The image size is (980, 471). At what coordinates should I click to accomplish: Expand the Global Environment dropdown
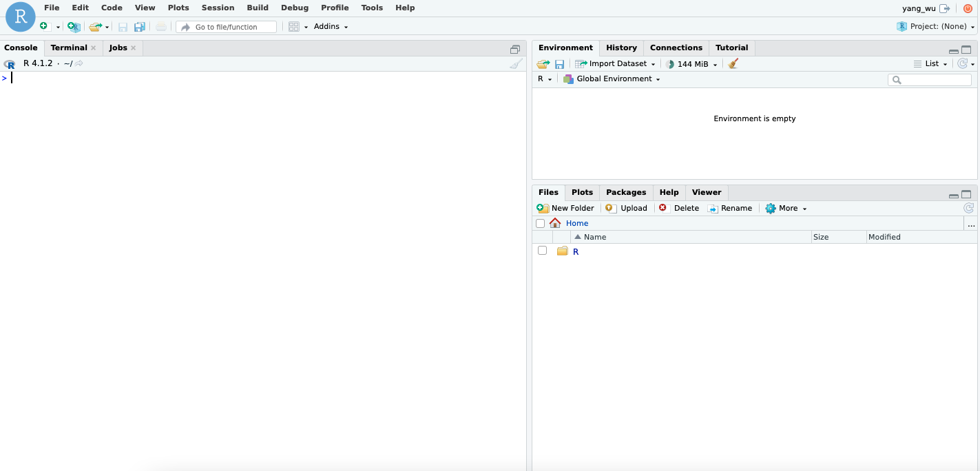click(612, 79)
